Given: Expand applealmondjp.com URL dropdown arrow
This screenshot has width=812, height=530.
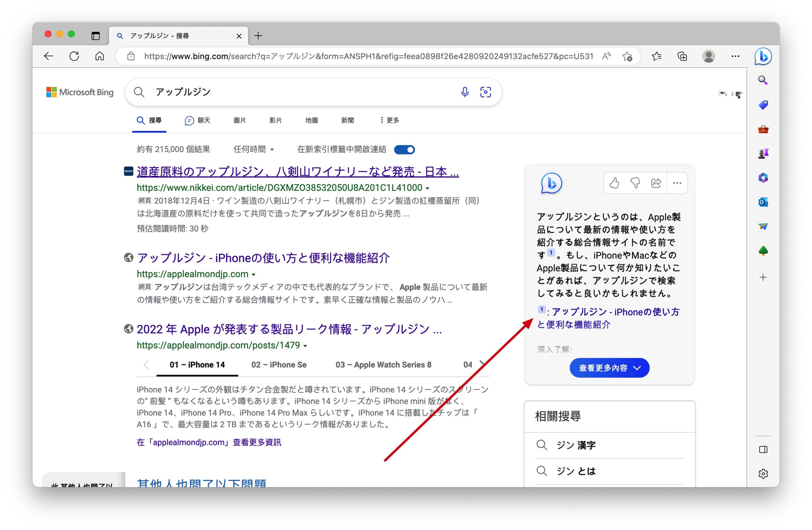Looking at the screenshot, I should (x=253, y=275).
